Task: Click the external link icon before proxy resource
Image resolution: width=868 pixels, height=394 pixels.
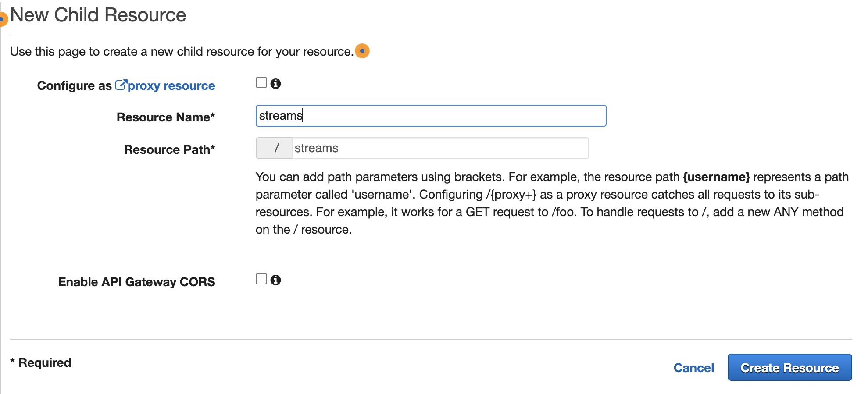Action: click(x=121, y=85)
